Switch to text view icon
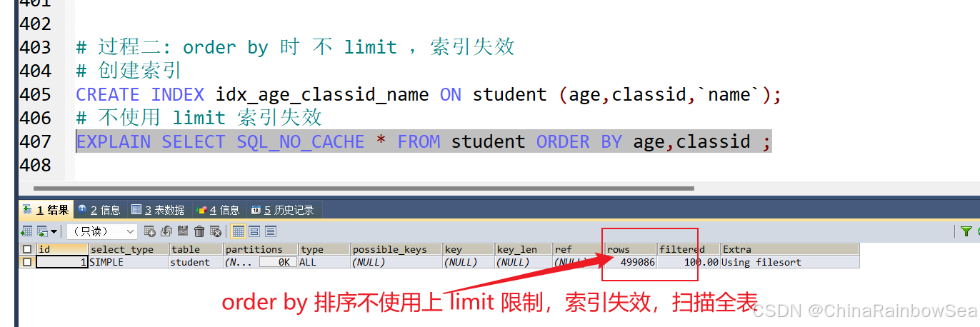980x327 pixels. pos(270,231)
